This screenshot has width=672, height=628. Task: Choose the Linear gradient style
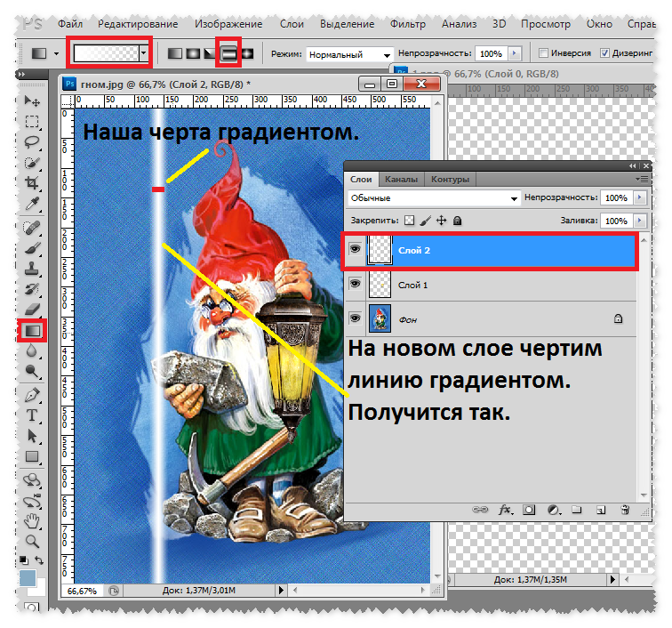pos(174,53)
